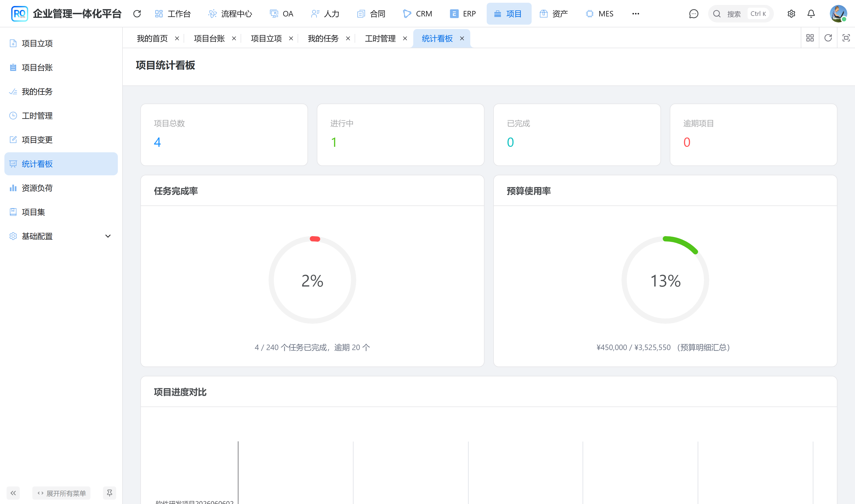The height and width of the screenshot is (504, 855).
Task: Open the ERP module
Action: tap(463, 14)
